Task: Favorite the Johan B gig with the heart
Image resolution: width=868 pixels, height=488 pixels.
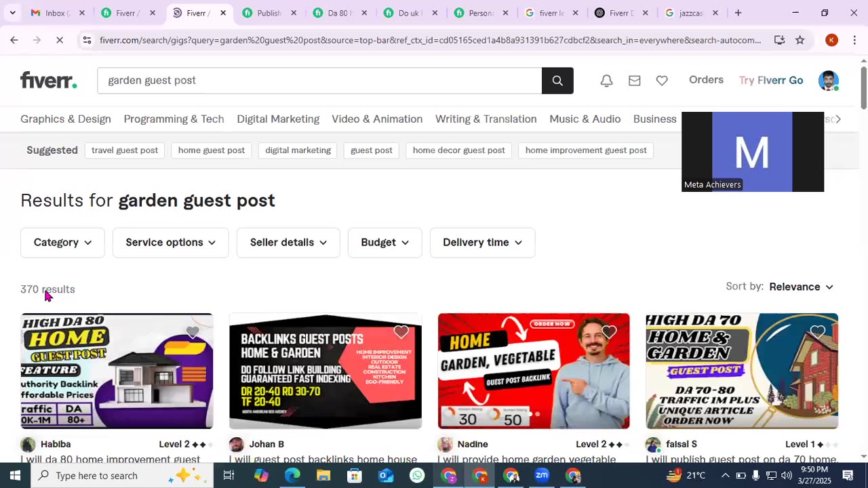Action: pyautogui.click(x=401, y=332)
